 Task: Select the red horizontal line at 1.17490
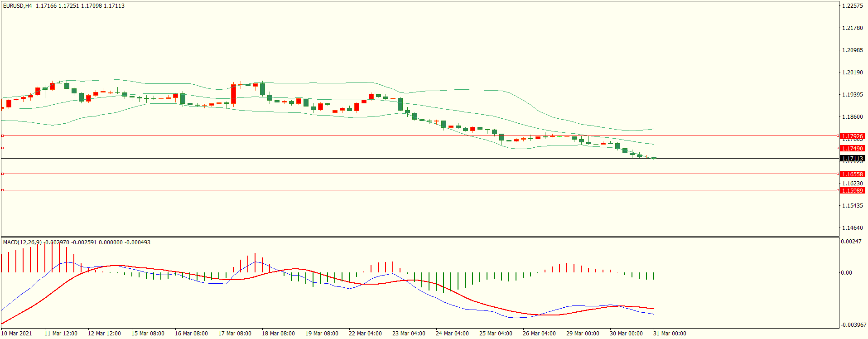pos(420,148)
